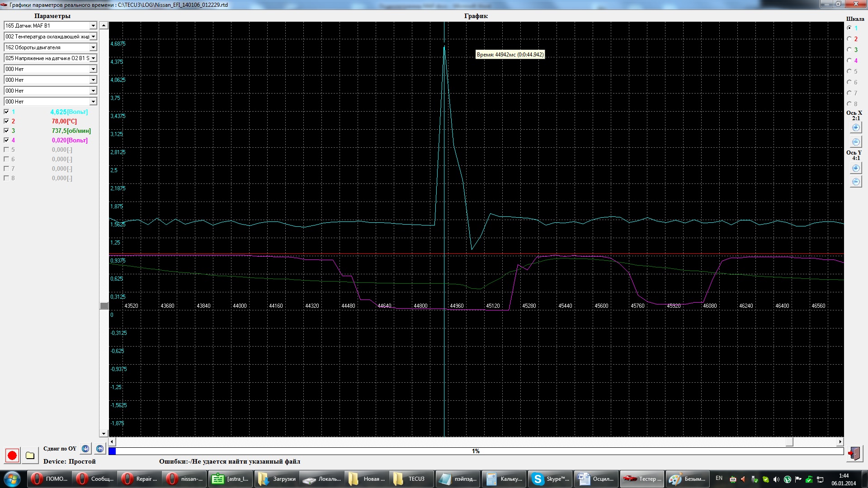Zoom in on Y axis

[856, 168]
